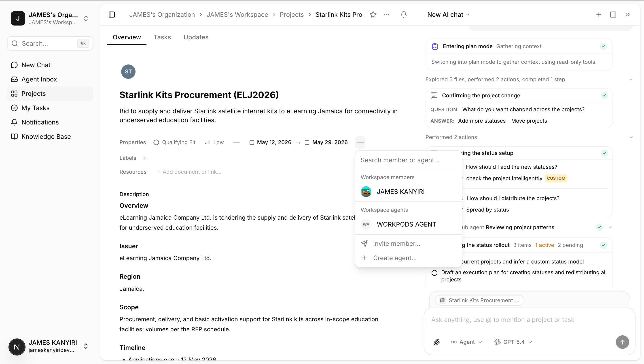Switch to the Tasks tab
The image size is (644, 364).
click(x=162, y=37)
